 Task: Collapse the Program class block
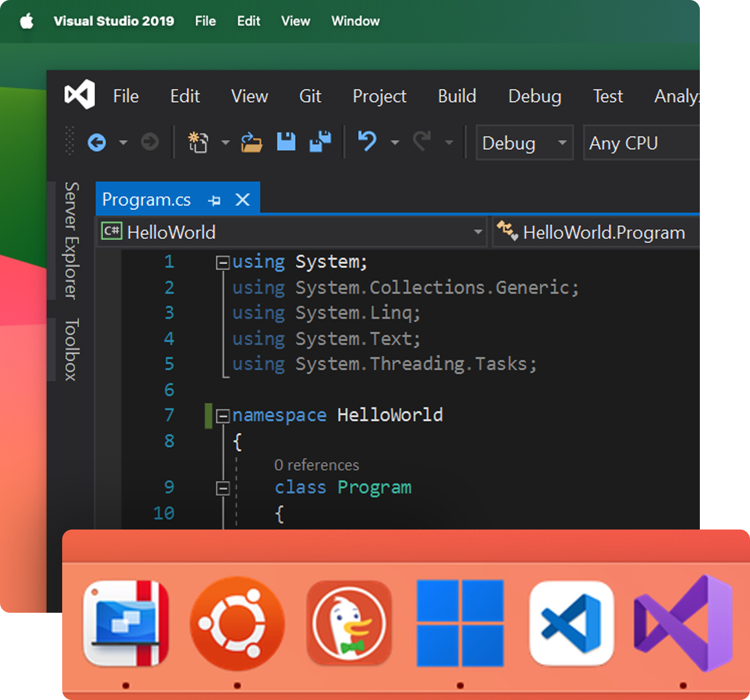click(222, 487)
